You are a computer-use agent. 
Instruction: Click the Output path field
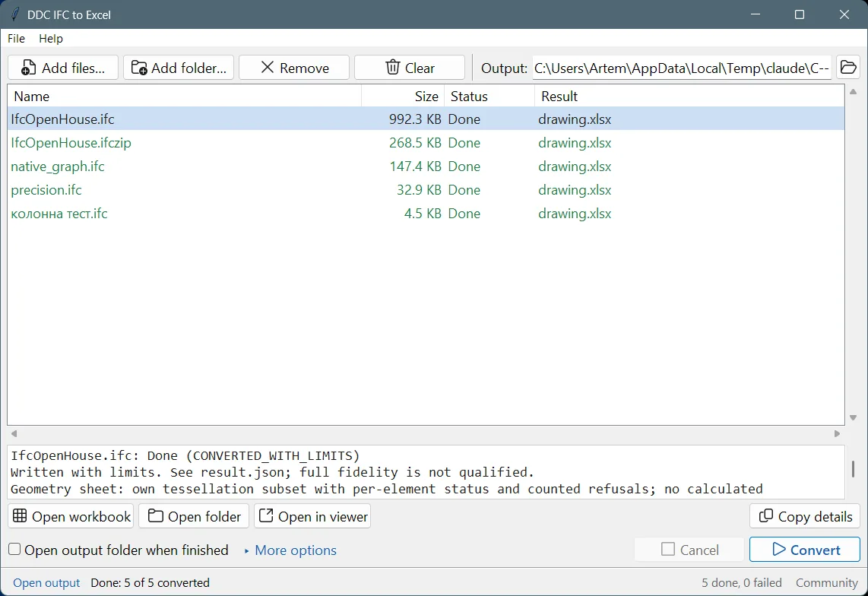682,68
